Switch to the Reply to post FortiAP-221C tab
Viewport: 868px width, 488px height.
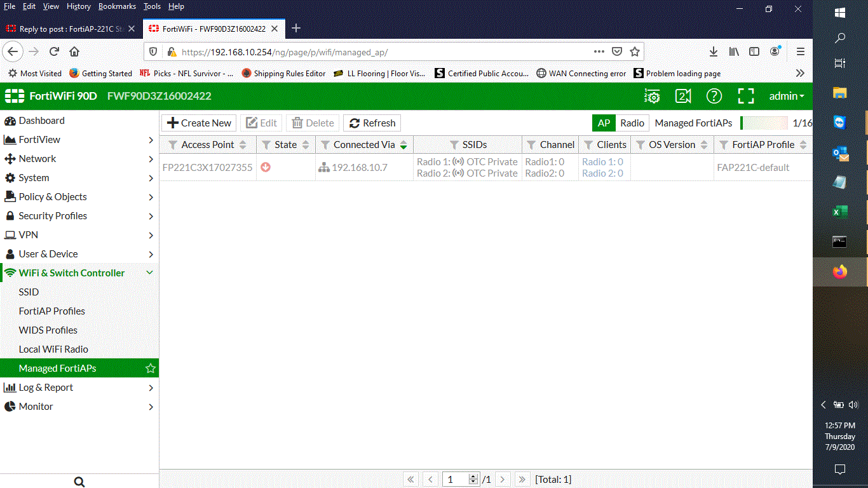[x=71, y=29]
